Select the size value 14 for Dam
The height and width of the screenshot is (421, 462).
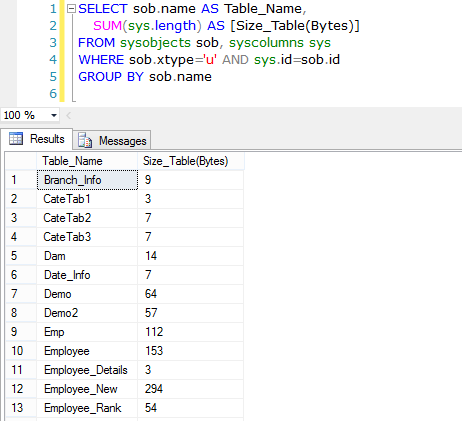click(x=191, y=256)
